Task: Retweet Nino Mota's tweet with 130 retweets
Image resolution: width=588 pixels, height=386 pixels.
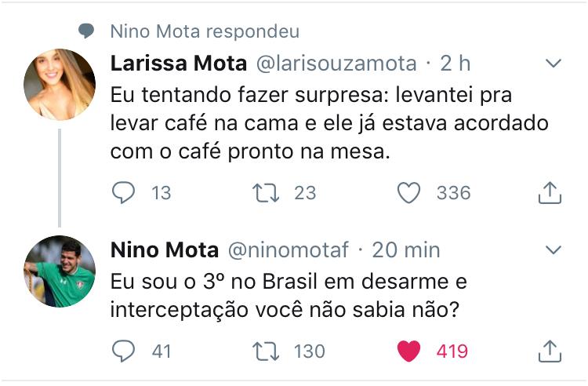Action: [x=266, y=351]
